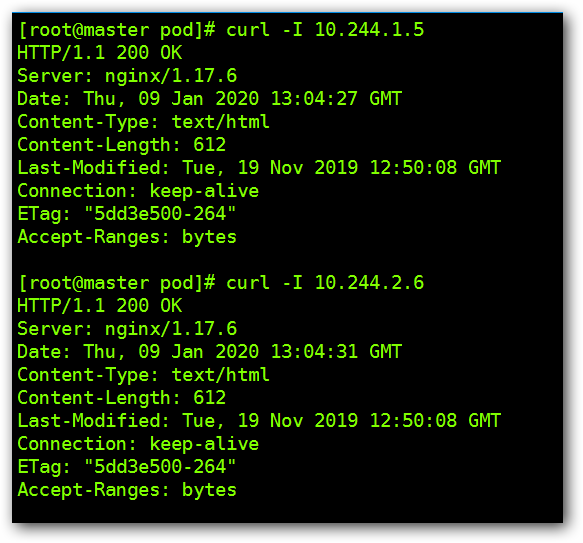Screen dimensions: 583x543
Task: Click second ETag "5dd3e500-264" value
Action: tap(160, 467)
